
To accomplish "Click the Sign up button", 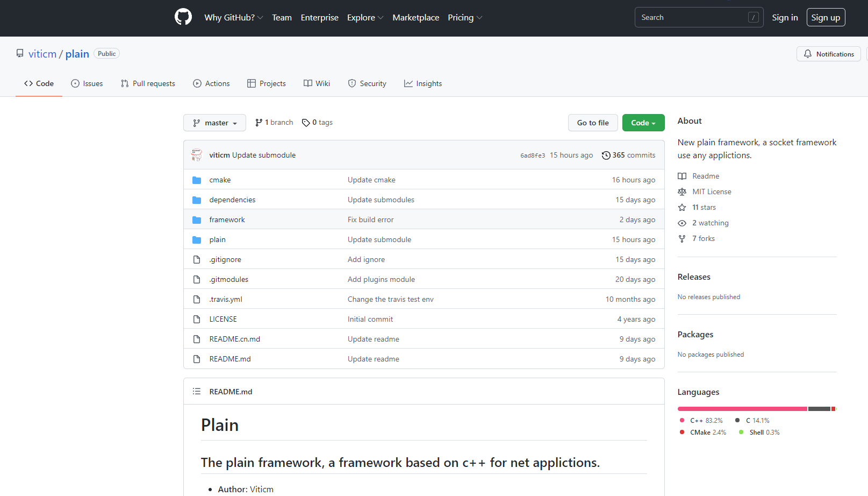I will [x=826, y=18].
